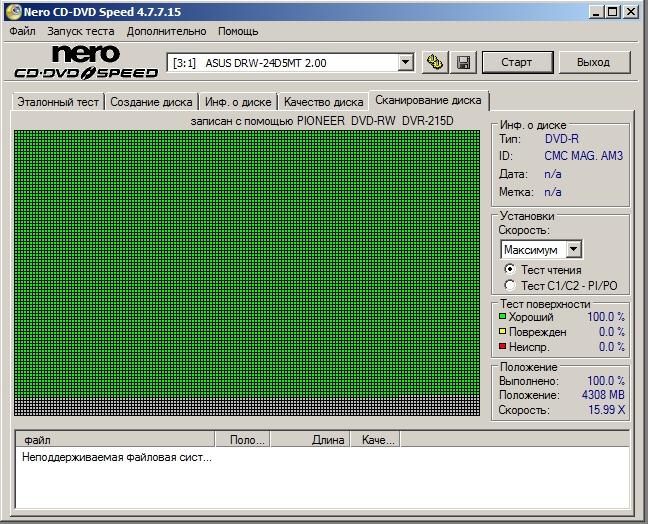
Task: Switch to the Инф. о диске tab
Action: 238,102
